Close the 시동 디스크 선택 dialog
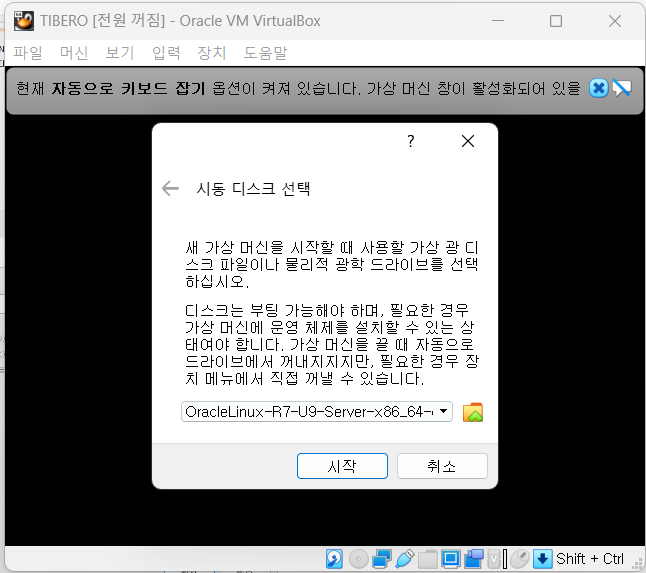Screen dimensions: 646x573 click(468, 141)
